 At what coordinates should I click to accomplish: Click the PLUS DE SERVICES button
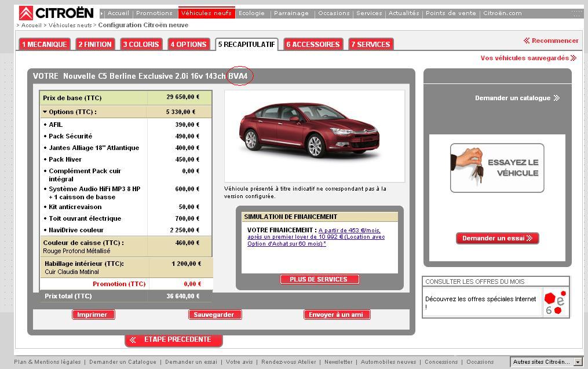click(320, 279)
